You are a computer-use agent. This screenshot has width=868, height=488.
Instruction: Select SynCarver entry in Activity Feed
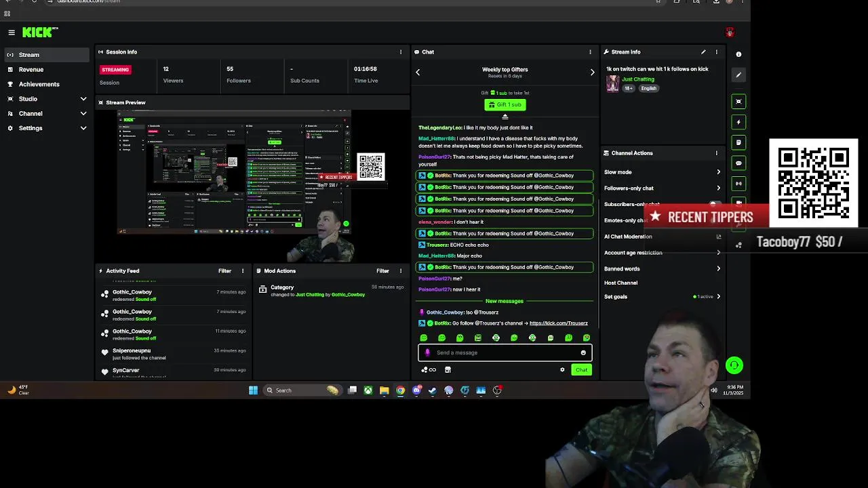click(x=173, y=372)
